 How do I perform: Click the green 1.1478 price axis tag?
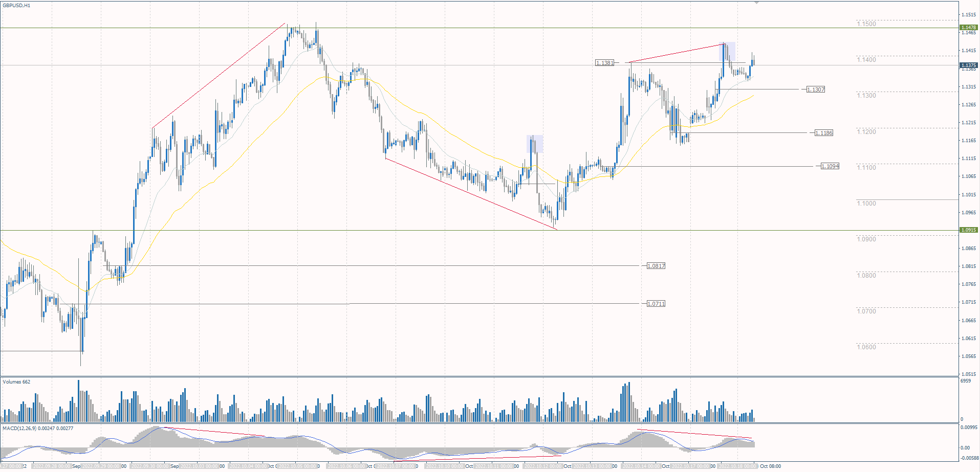969,28
